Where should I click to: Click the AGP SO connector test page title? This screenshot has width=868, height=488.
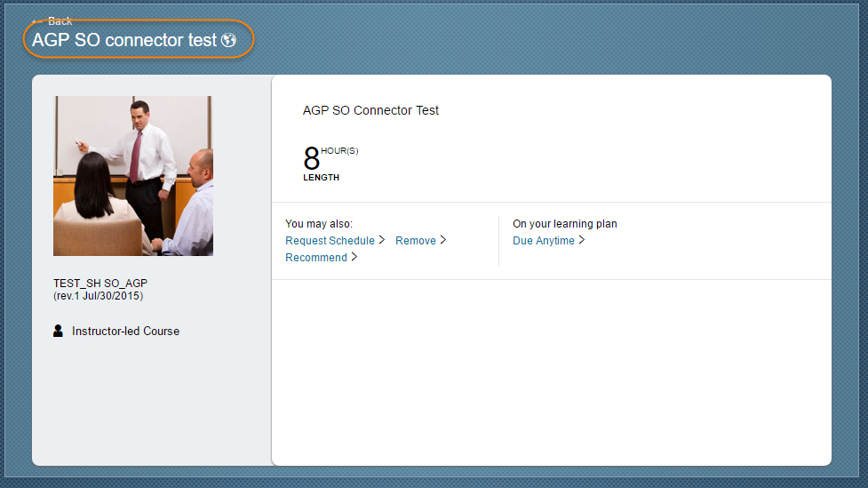124,40
